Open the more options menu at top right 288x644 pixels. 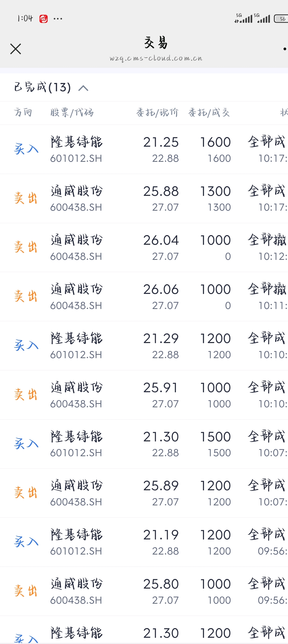click(285, 49)
